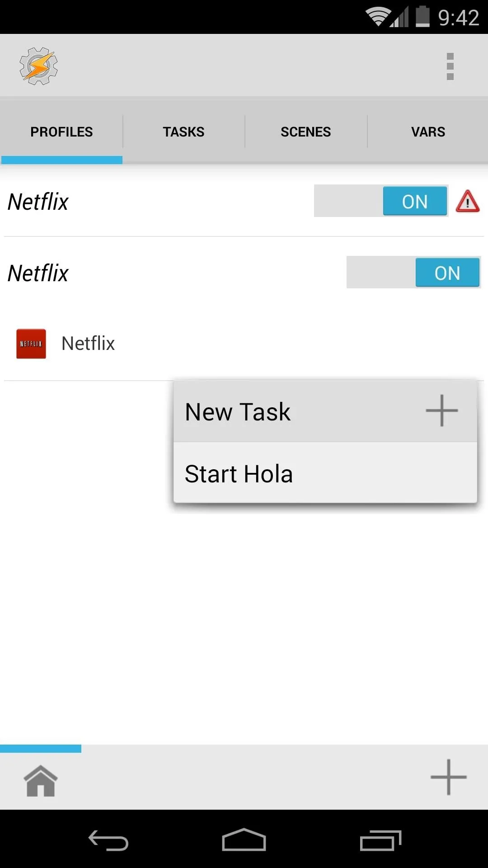The height and width of the screenshot is (868, 488).
Task: Tap the Android back navigation arrow
Action: click(x=108, y=840)
